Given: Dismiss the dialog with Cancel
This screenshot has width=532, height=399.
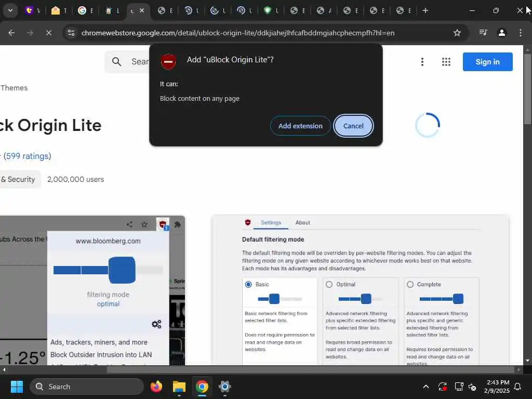Looking at the screenshot, I should [353, 126].
